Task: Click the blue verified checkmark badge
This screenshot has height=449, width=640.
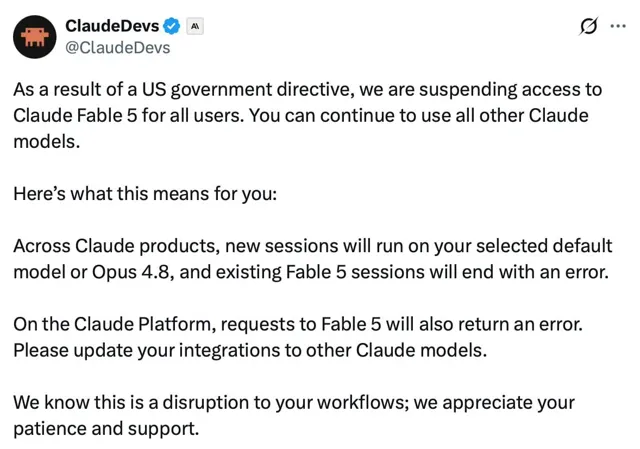Action: coord(171,26)
